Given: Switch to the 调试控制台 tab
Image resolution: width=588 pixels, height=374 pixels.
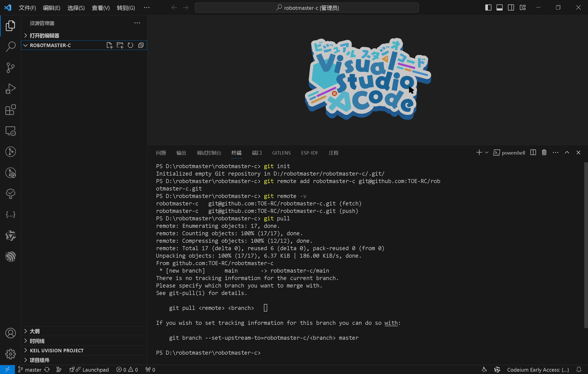Looking at the screenshot, I should click(x=209, y=153).
